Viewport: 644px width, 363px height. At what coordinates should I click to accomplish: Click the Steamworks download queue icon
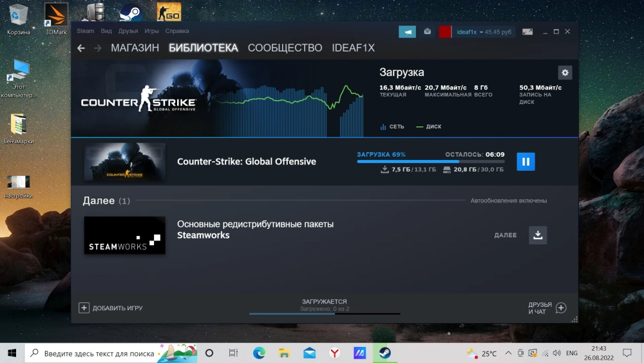click(538, 235)
